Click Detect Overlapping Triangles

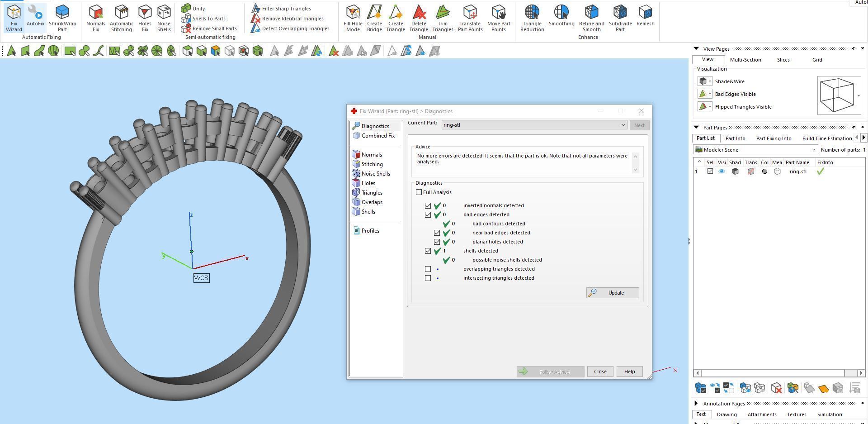[x=290, y=29]
